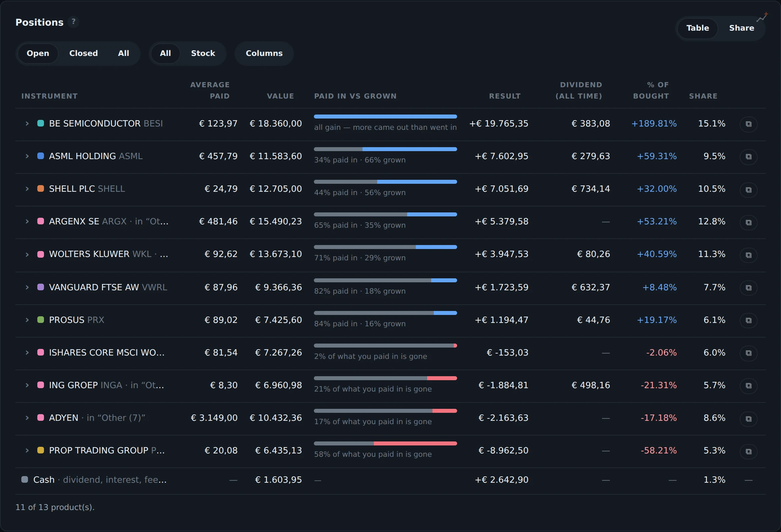781x532 pixels.
Task: Click the € 3.149,00 average paid for ADYEN
Action: [x=214, y=418]
